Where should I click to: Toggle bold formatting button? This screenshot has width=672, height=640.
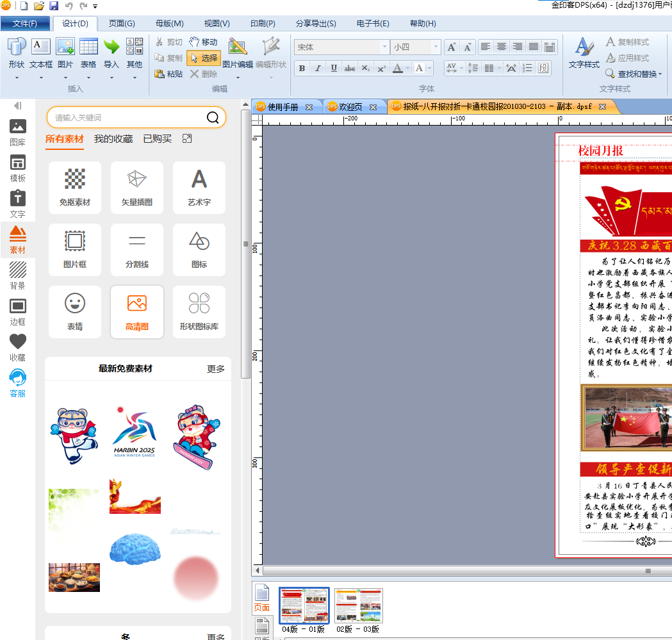[x=302, y=68]
